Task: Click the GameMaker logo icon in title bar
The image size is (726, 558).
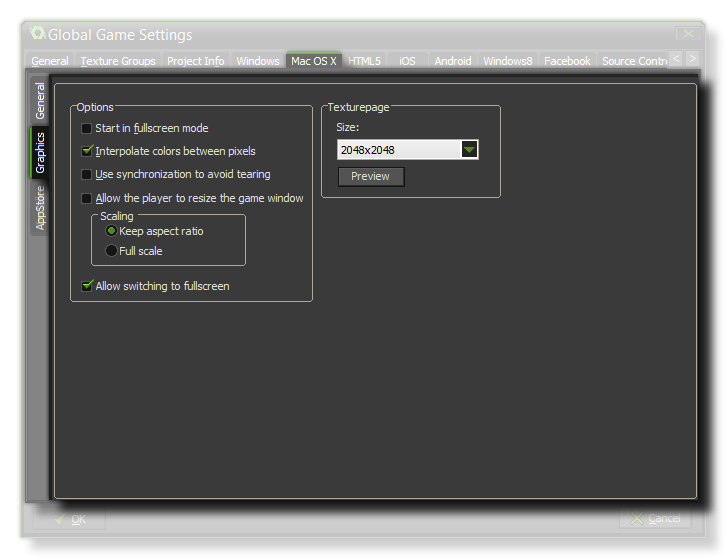Action: tap(38, 34)
